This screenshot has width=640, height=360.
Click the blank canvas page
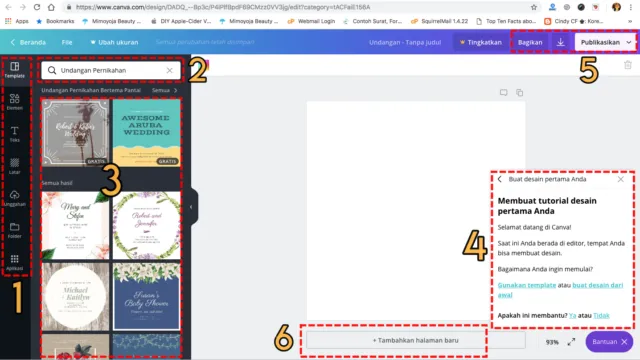[x=416, y=210]
